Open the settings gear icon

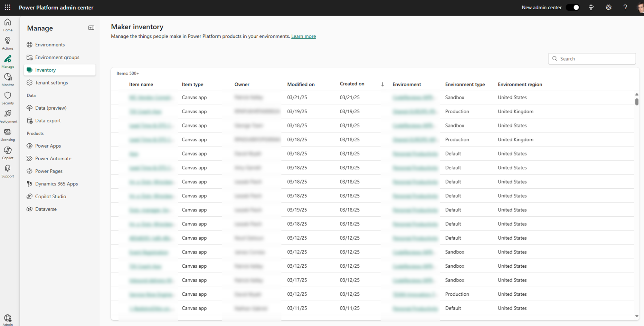(x=608, y=7)
